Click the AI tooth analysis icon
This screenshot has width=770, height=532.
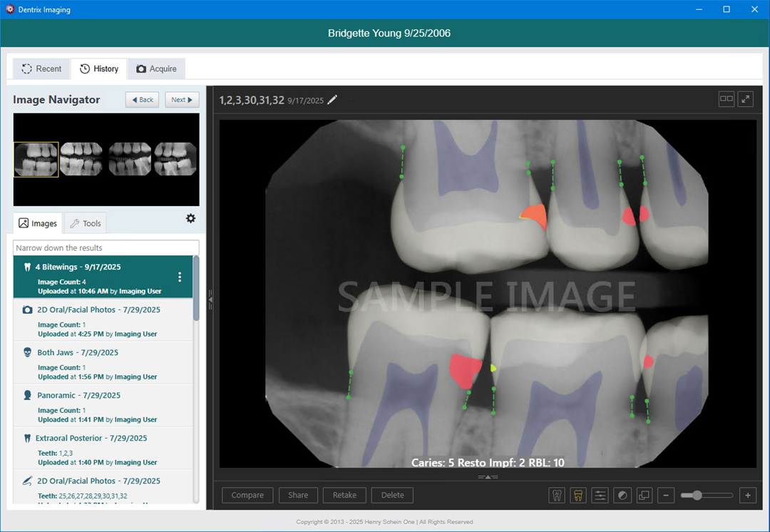click(x=557, y=495)
